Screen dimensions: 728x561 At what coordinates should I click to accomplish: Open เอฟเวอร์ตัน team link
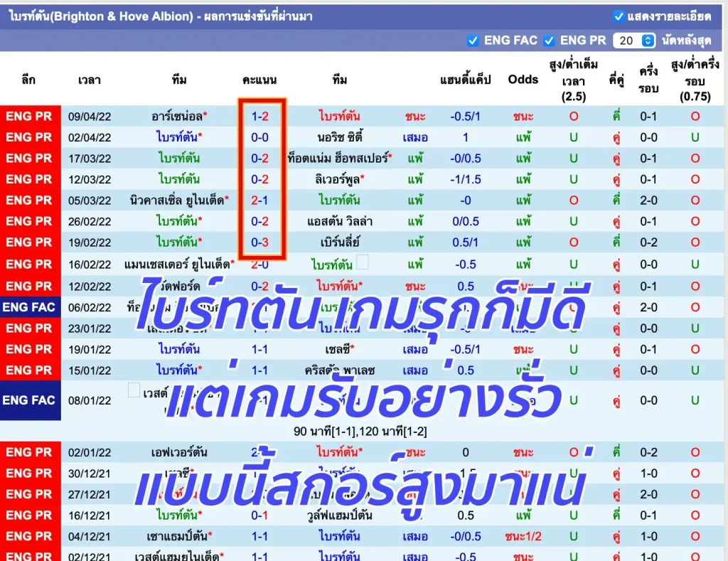[x=179, y=452]
